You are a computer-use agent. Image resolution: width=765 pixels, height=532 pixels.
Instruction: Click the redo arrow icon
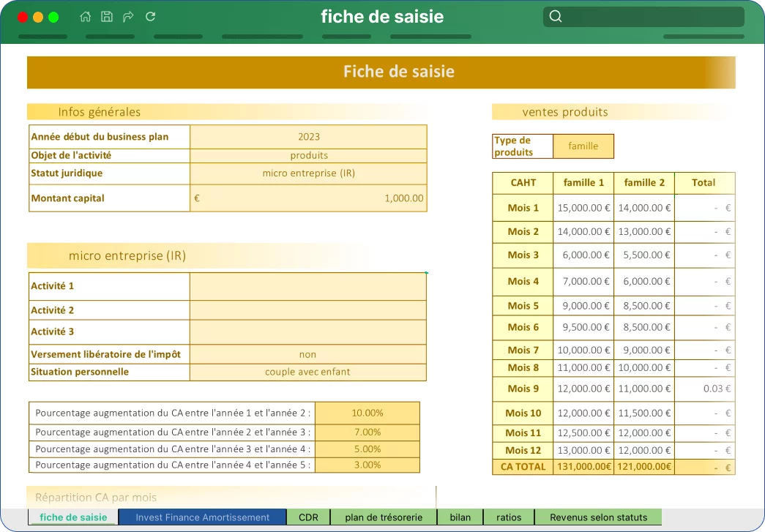[x=128, y=17]
